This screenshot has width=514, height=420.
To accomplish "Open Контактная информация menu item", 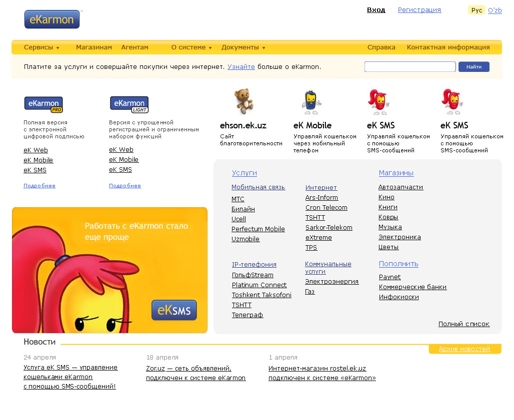I will [448, 47].
